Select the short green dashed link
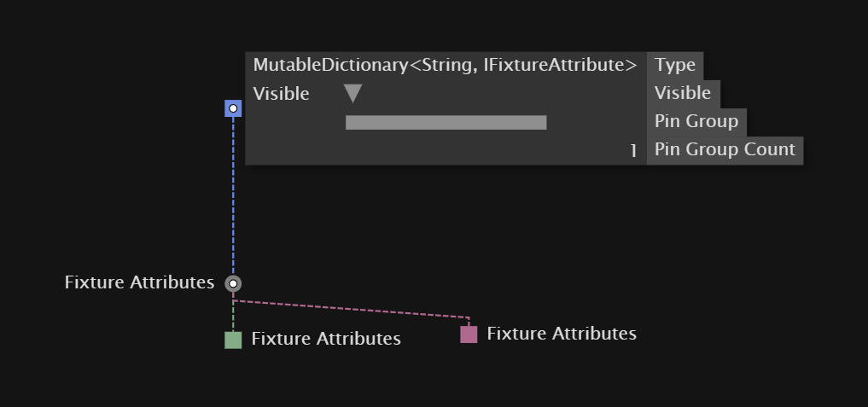The image size is (868, 407). click(x=233, y=317)
